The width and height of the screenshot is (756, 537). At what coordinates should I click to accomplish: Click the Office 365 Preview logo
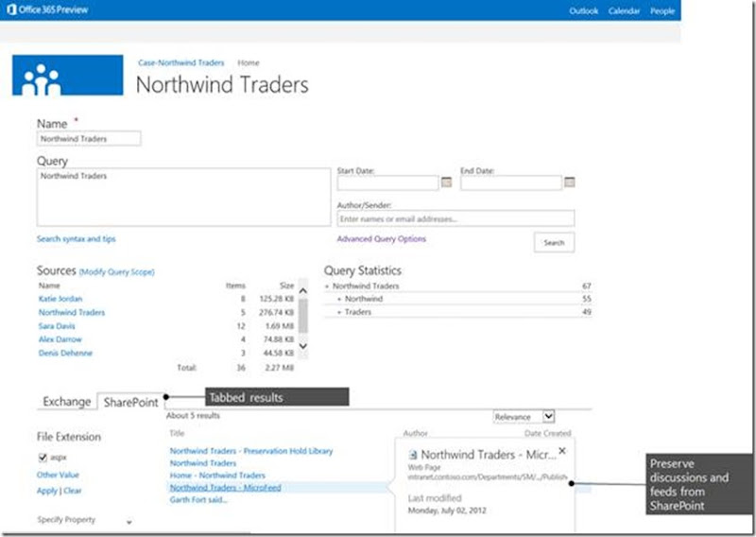point(47,9)
